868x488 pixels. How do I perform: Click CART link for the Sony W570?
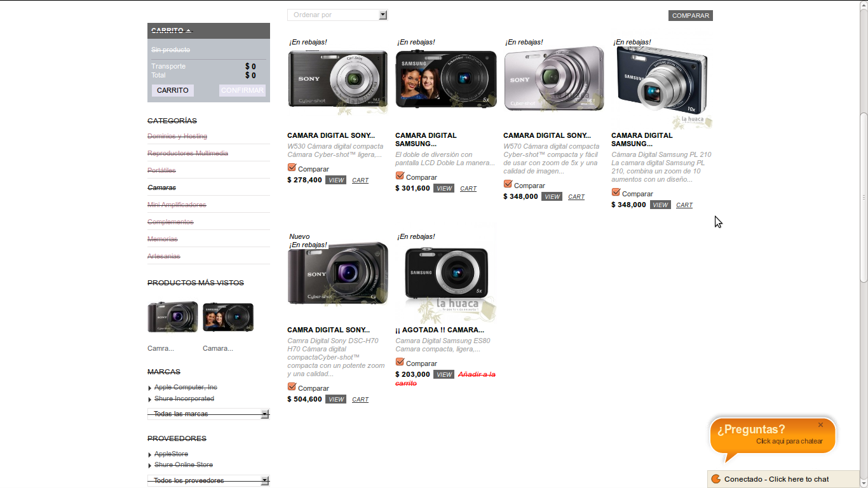[576, 197]
